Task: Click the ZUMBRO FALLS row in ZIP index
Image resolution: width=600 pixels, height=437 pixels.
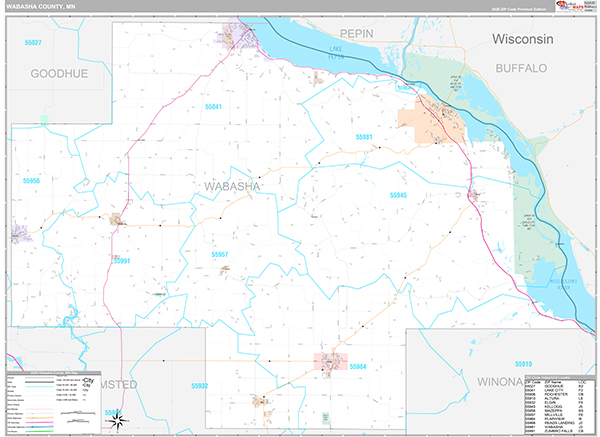Action: pos(554,431)
